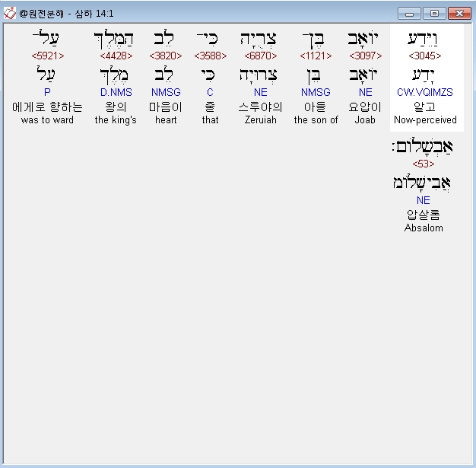Select parsing code NMSG above 아들
Viewport: 476px width, 468px height.
click(x=316, y=92)
